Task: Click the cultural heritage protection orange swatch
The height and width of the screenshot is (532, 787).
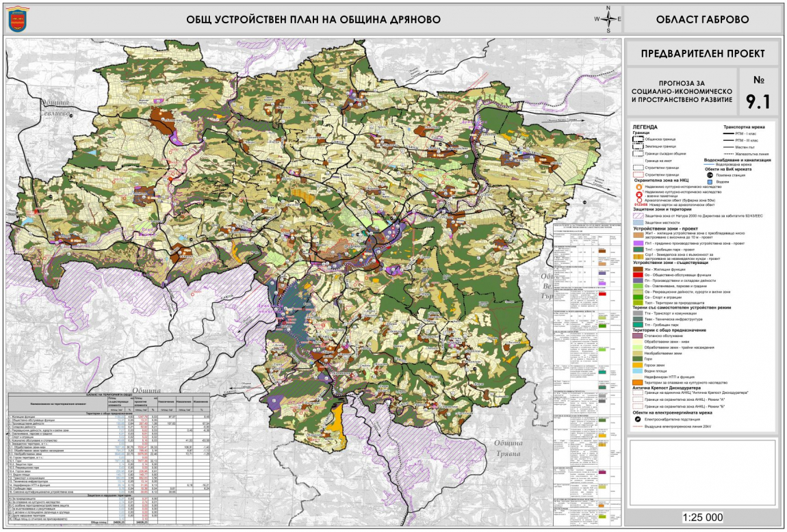Action: pyautogui.click(x=638, y=382)
